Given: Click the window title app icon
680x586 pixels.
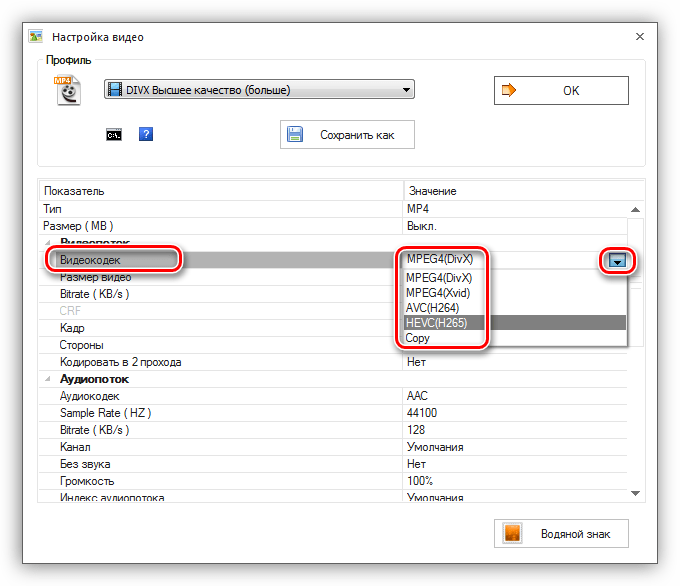Looking at the screenshot, I should coord(36,36).
